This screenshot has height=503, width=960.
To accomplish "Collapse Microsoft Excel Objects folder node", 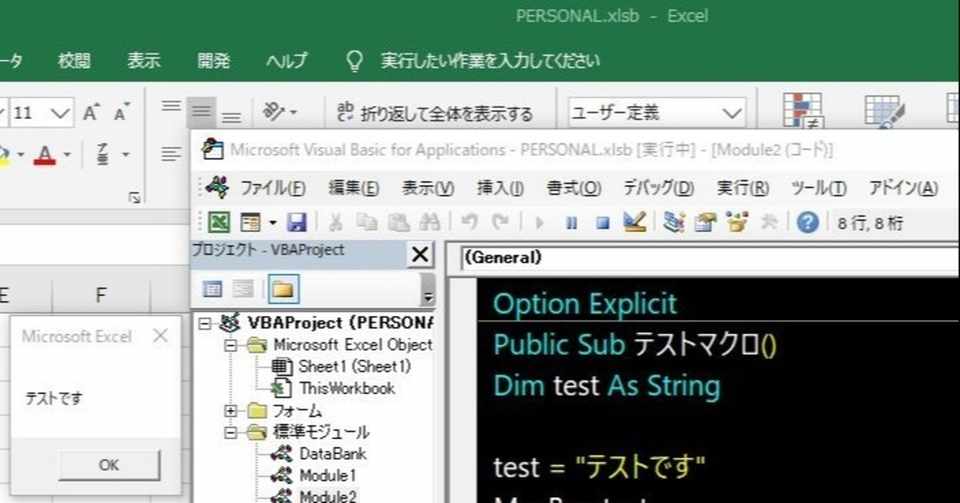I will point(230,345).
